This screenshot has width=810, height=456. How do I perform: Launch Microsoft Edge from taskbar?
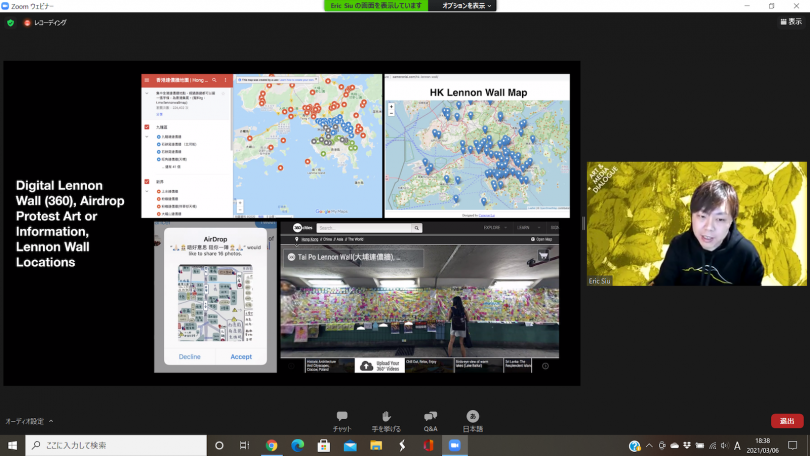[298, 445]
